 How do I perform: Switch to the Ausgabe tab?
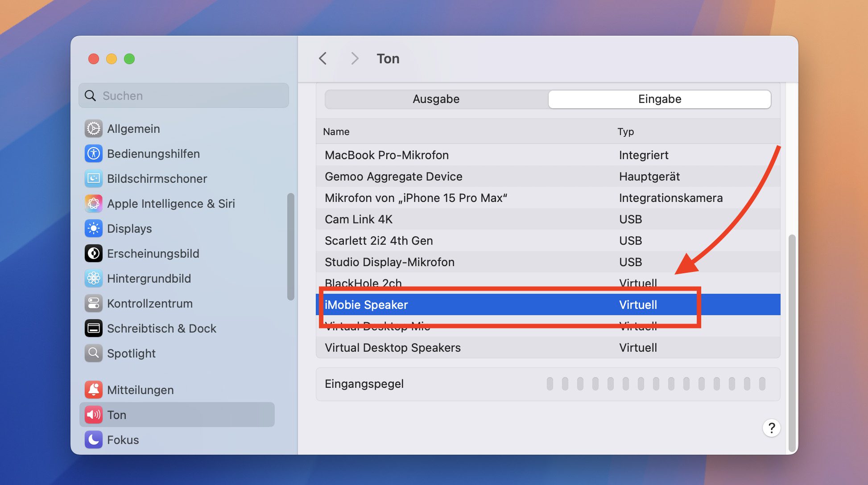click(436, 99)
